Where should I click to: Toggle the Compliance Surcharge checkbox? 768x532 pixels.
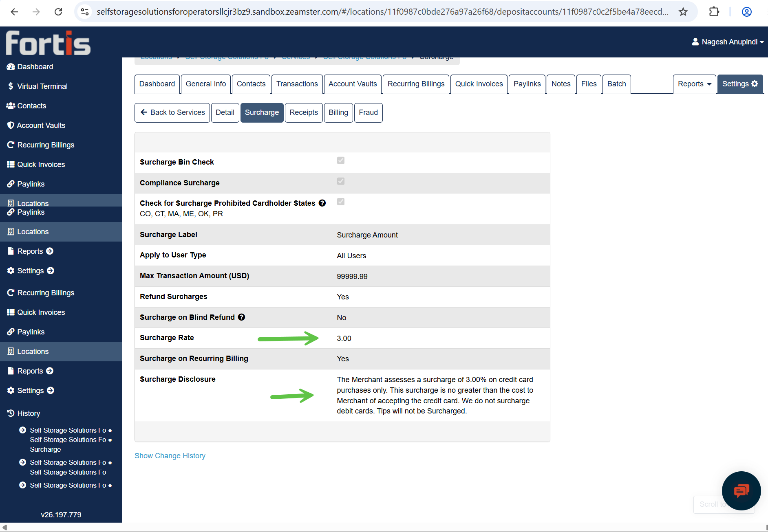[341, 181]
